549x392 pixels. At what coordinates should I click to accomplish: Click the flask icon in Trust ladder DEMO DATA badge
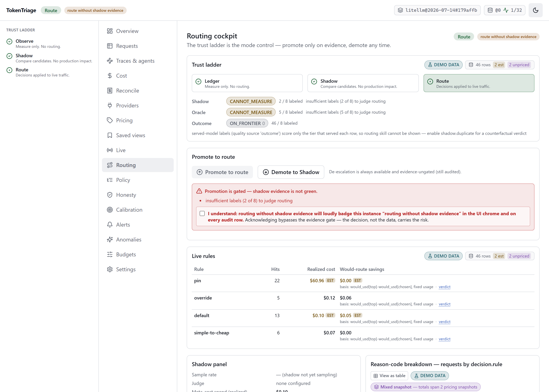(x=430, y=65)
